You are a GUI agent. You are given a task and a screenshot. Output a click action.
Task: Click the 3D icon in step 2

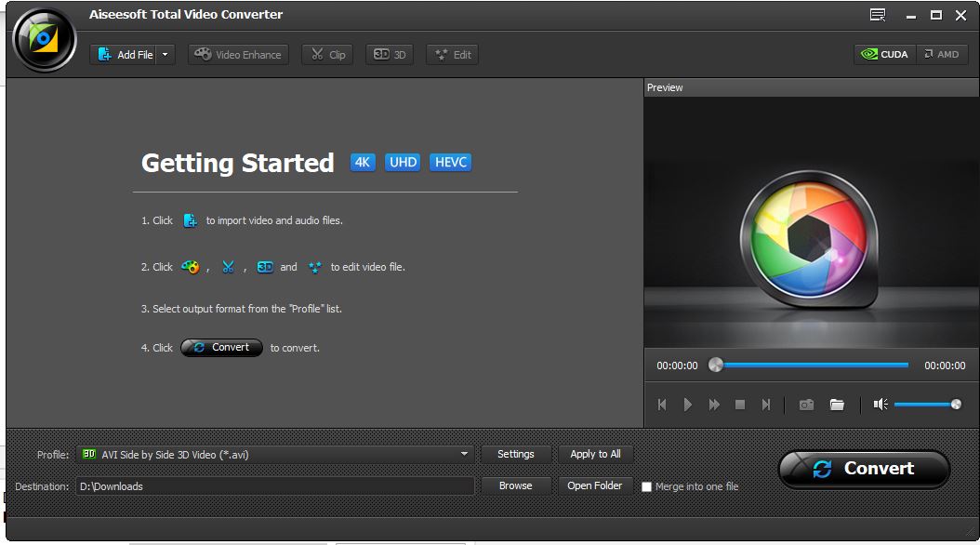coord(265,267)
